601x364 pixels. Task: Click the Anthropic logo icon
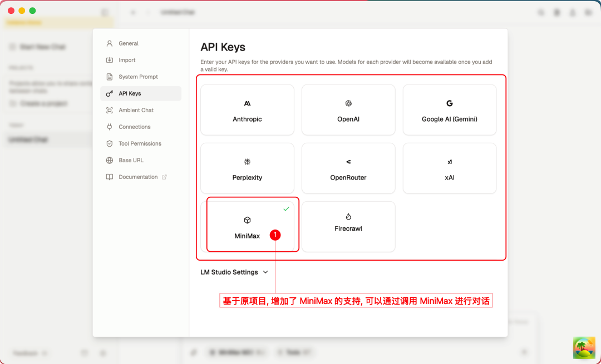point(247,103)
